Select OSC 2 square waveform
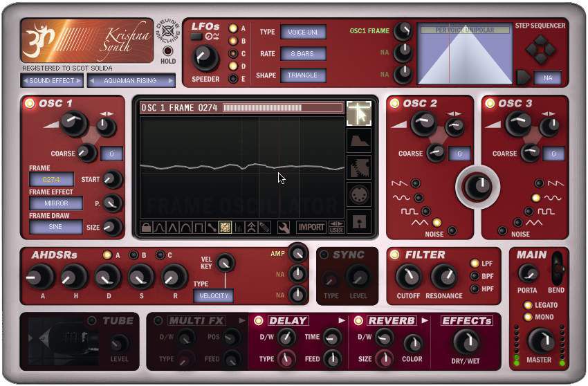Image resolution: width=588 pixels, height=386 pixels. tap(425, 211)
